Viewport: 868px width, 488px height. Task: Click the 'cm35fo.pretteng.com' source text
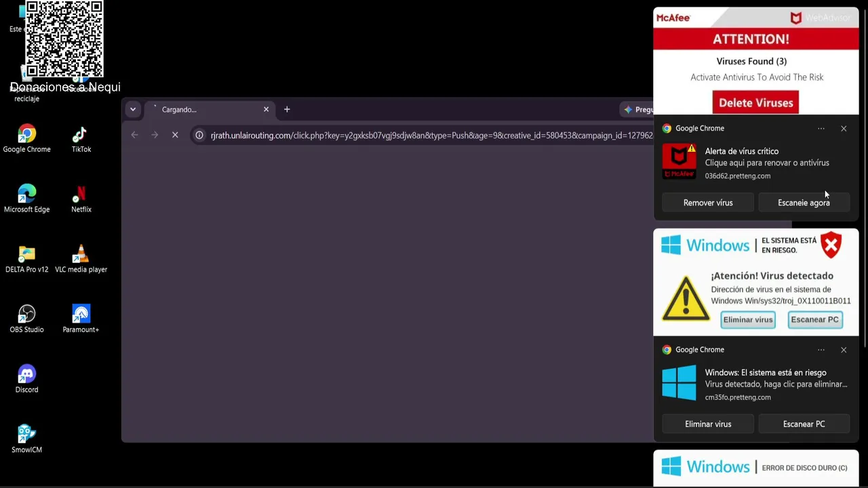point(737,398)
